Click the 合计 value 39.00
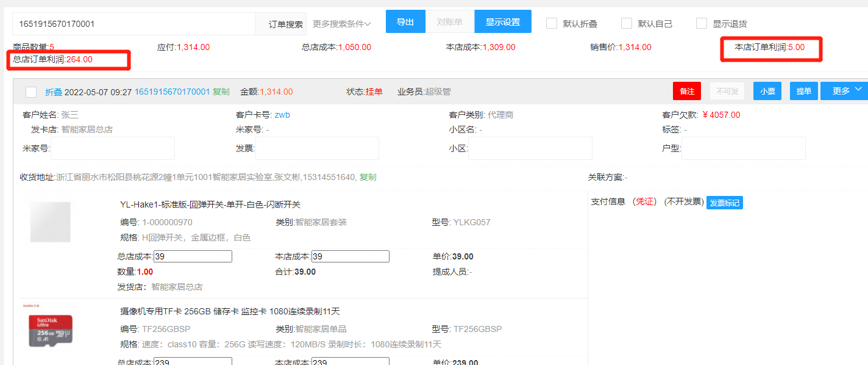This screenshot has width=868, height=365. pos(305,272)
